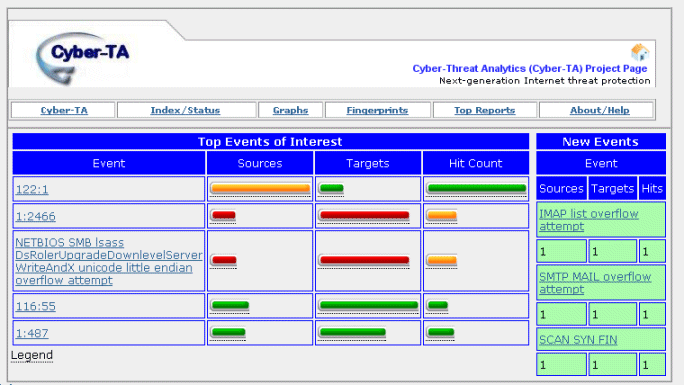Open NETBIOS SMB lsass overflow attempt link

[109, 261]
